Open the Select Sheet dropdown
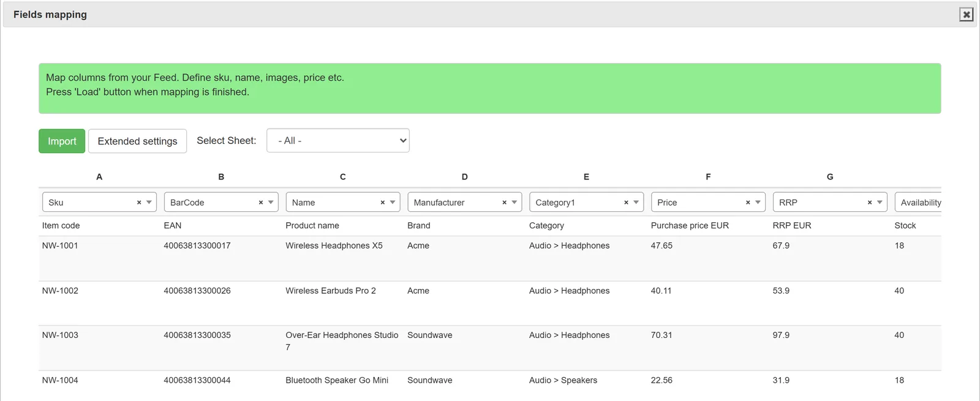The width and height of the screenshot is (980, 401). tap(338, 141)
